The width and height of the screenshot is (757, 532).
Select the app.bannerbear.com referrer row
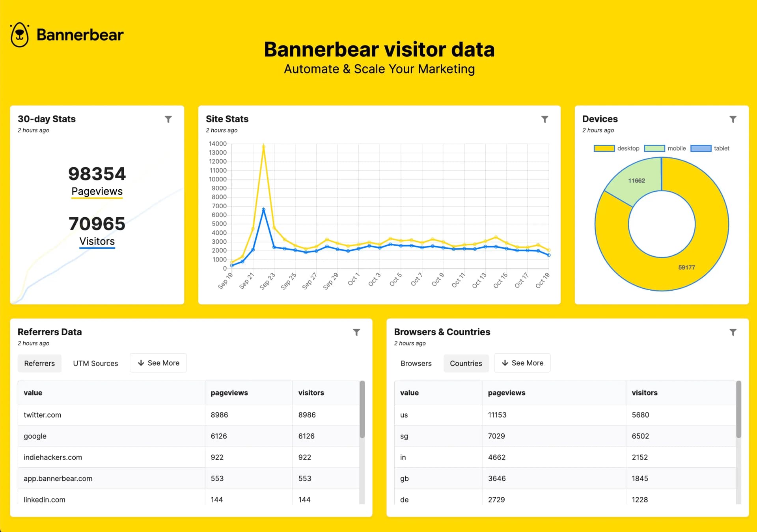point(189,479)
